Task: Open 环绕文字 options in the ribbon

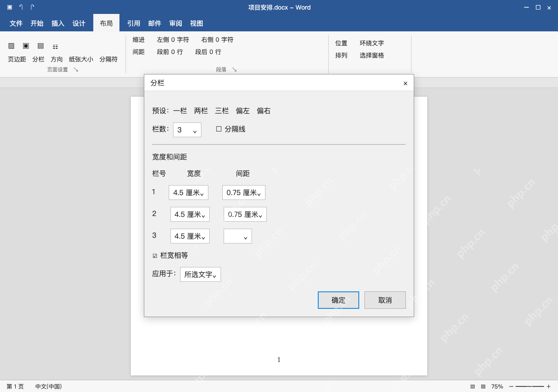Action: 372,43
